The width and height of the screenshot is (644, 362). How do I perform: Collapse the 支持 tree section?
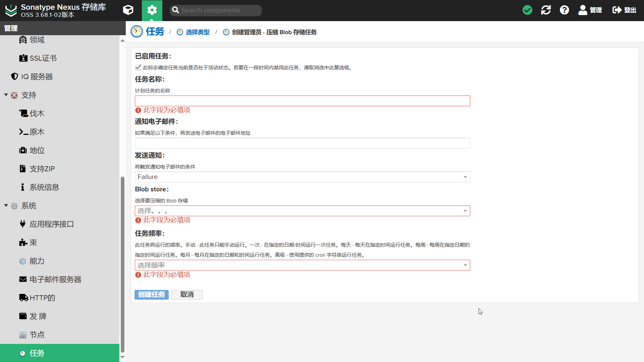coord(6,95)
